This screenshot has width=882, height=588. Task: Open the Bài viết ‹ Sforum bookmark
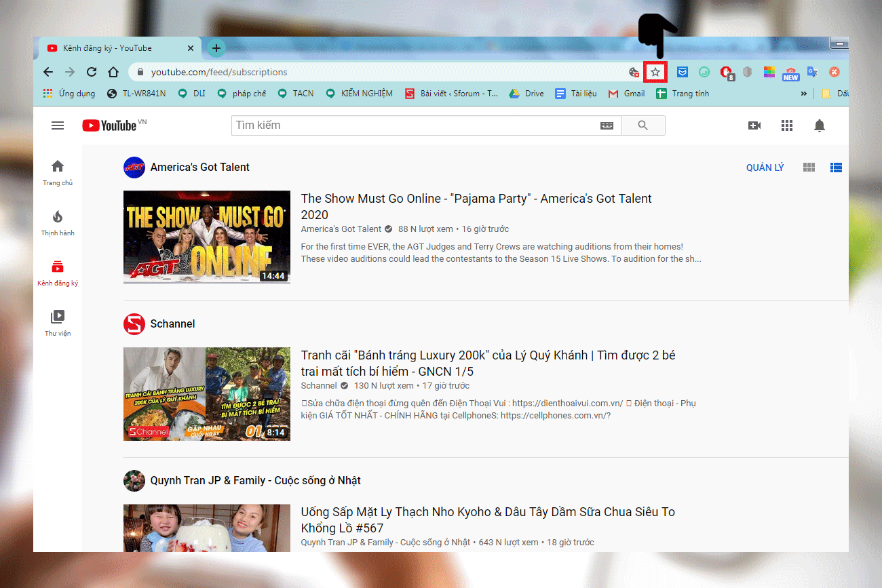(451, 94)
